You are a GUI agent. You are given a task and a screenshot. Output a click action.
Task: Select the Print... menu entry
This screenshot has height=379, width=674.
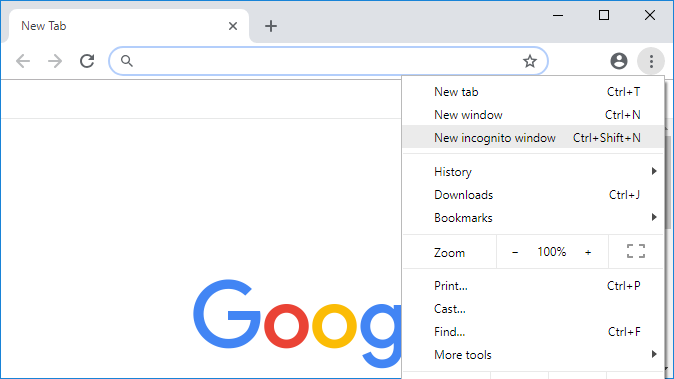click(533, 286)
